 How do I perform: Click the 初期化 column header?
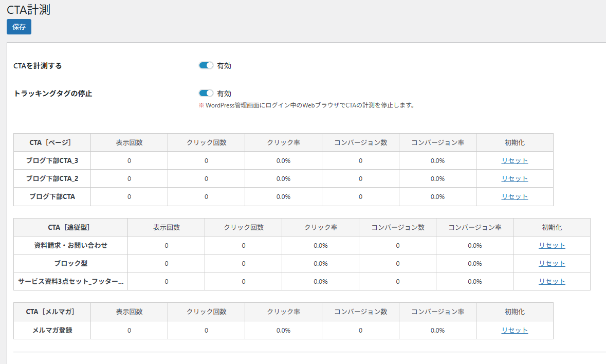point(515,142)
